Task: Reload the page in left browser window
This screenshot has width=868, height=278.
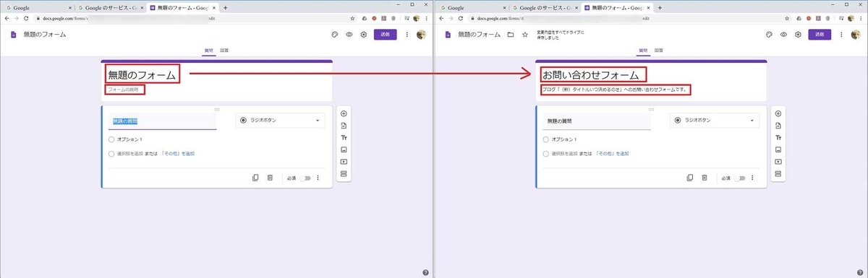Action: [x=27, y=18]
